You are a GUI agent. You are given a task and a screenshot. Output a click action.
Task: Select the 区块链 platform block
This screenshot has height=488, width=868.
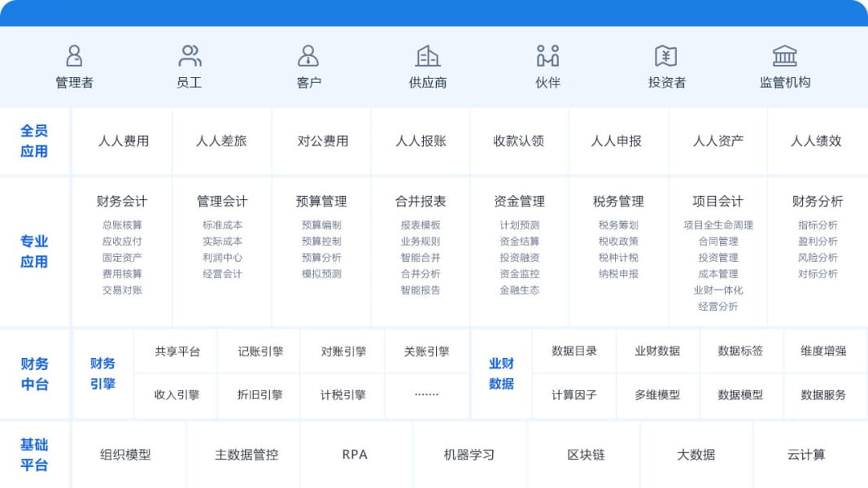point(585,455)
